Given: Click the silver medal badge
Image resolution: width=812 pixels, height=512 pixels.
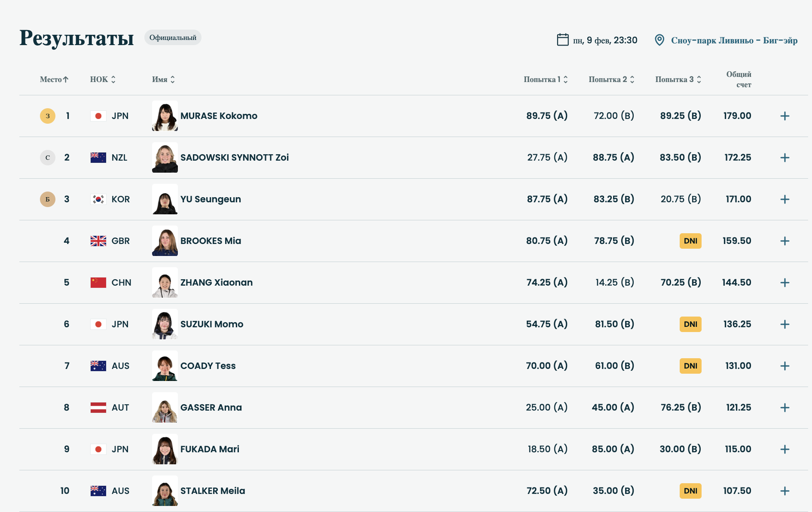Looking at the screenshot, I should (x=48, y=158).
